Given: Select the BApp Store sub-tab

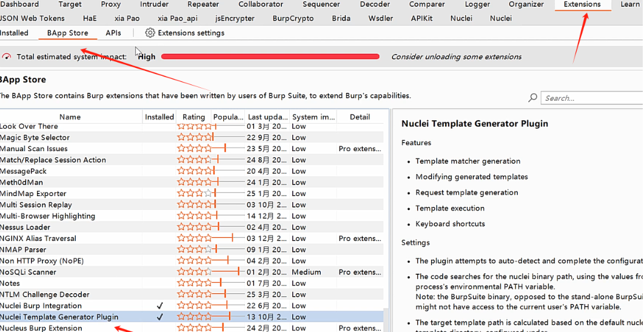Looking at the screenshot, I should pyautogui.click(x=67, y=33).
